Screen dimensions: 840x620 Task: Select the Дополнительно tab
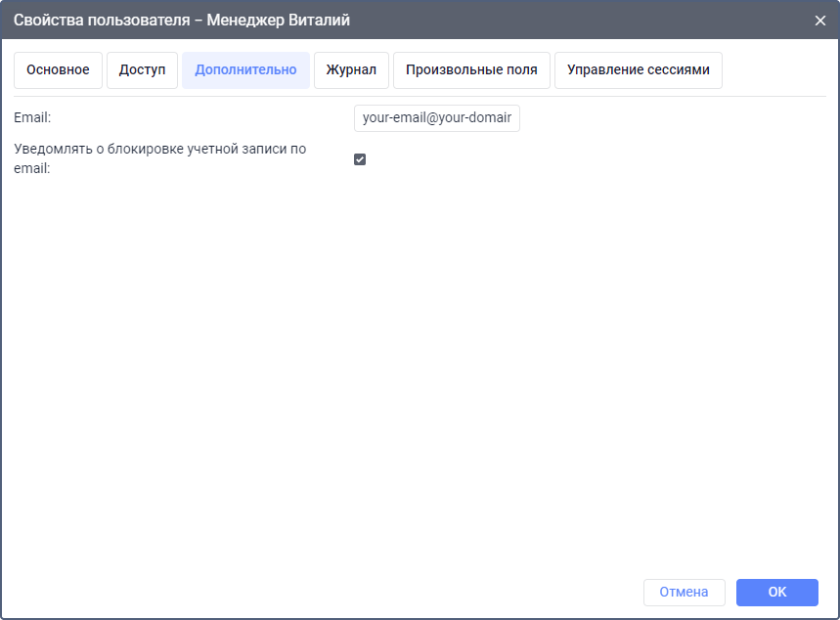click(245, 70)
